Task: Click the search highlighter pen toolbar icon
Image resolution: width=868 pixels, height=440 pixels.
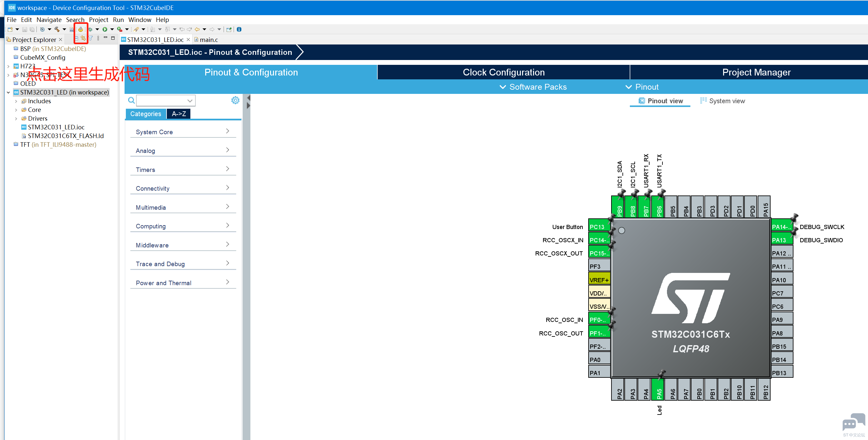Action: [x=136, y=29]
